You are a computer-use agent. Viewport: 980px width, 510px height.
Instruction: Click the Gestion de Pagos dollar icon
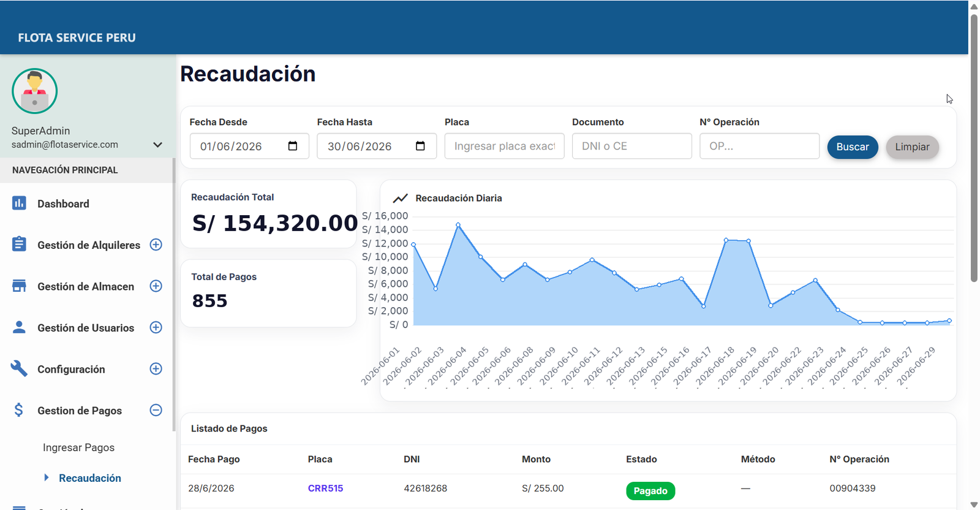coord(19,410)
